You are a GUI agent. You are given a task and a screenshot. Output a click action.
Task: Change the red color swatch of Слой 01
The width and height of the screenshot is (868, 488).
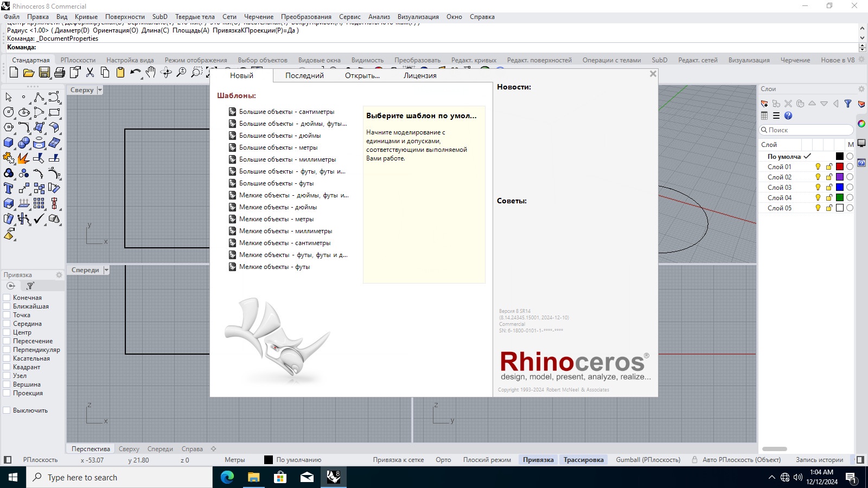click(x=840, y=167)
